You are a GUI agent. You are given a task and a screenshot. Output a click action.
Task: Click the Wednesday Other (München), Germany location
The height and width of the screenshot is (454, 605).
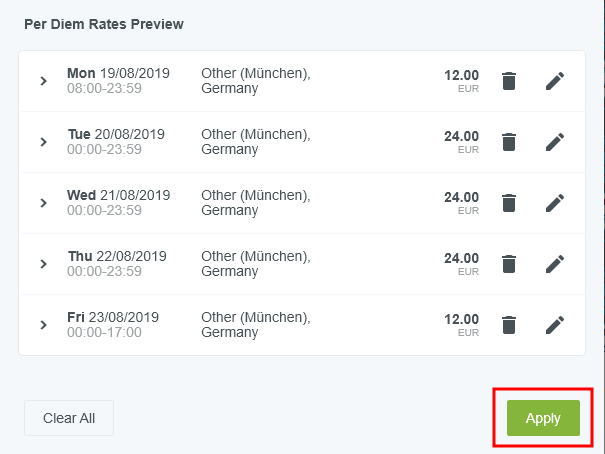[x=255, y=203]
